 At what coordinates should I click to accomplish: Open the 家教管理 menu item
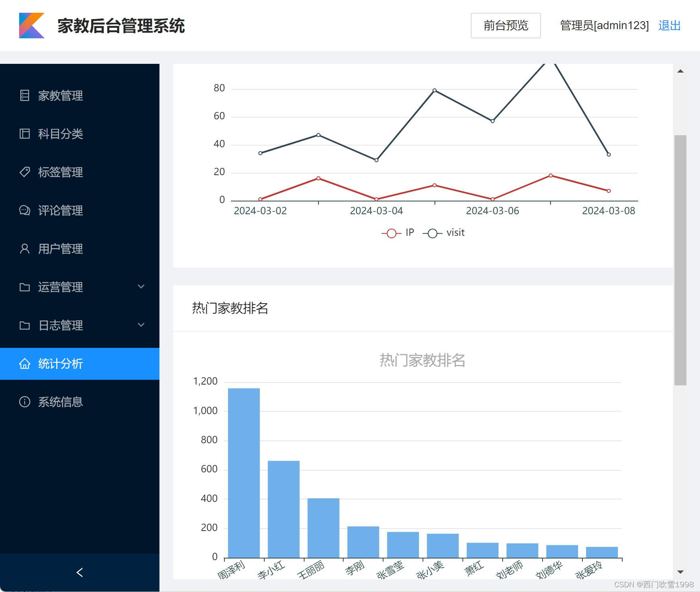(80, 96)
